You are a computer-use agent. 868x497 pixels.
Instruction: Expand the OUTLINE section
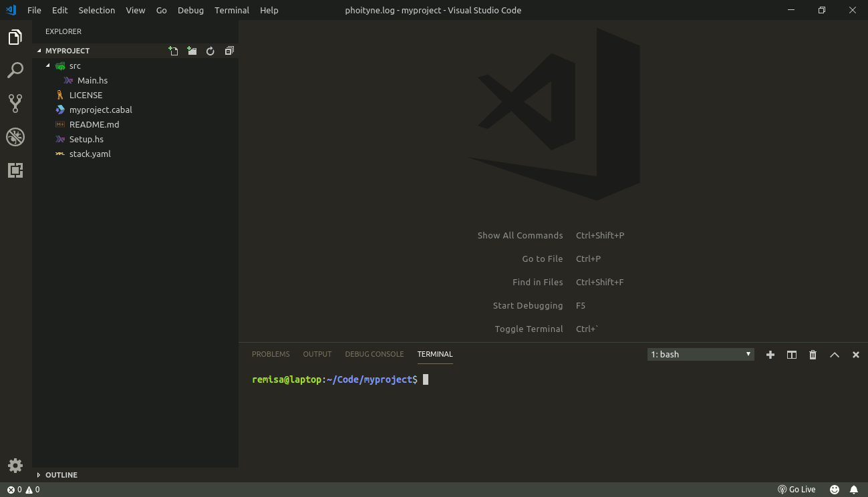61,474
